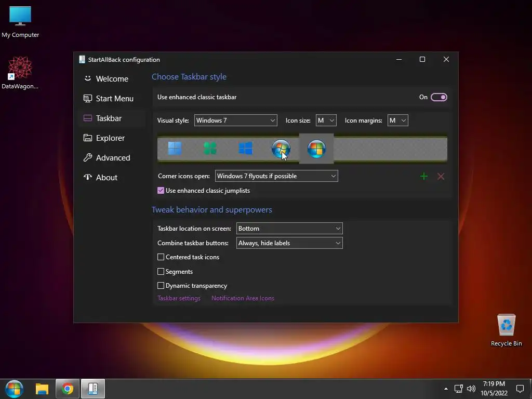Select the My Computer desktop icon
This screenshot has width=532, height=399.
pos(20,22)
